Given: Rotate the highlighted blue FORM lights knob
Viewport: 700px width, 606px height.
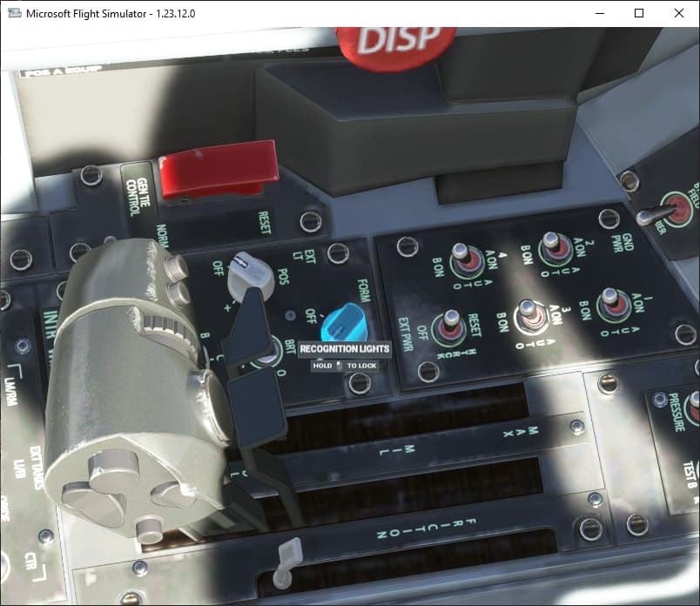Looking at the screenshot, I should (344, 322).
